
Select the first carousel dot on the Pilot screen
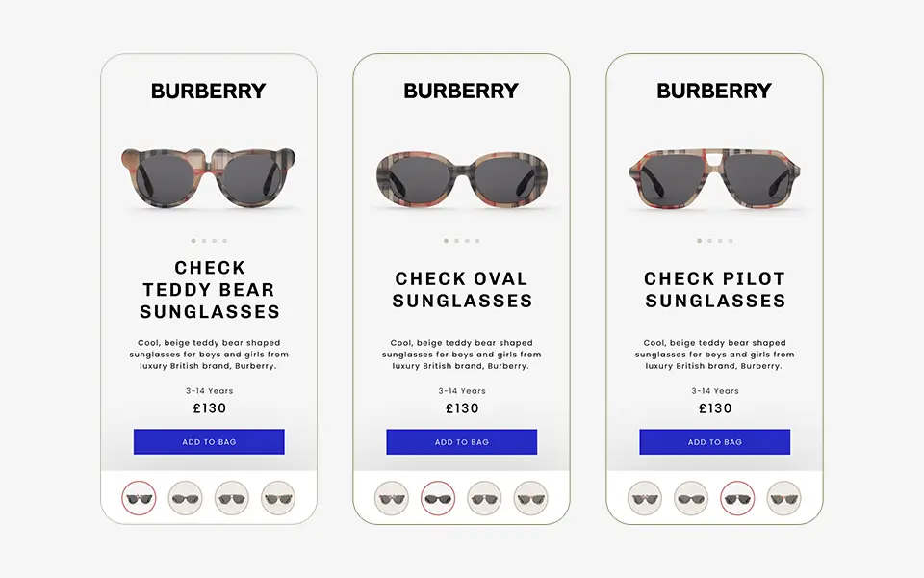tap(700, 241)
